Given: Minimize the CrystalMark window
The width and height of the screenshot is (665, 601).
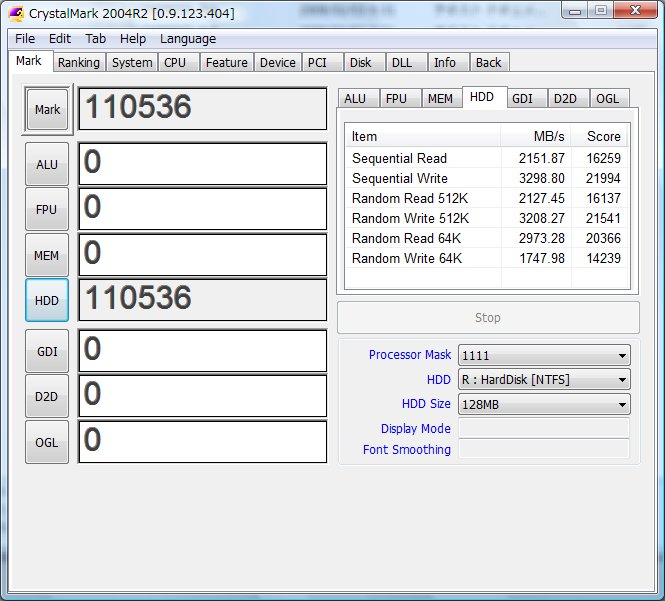Looking at the screenshot, I should coord(575,10).
